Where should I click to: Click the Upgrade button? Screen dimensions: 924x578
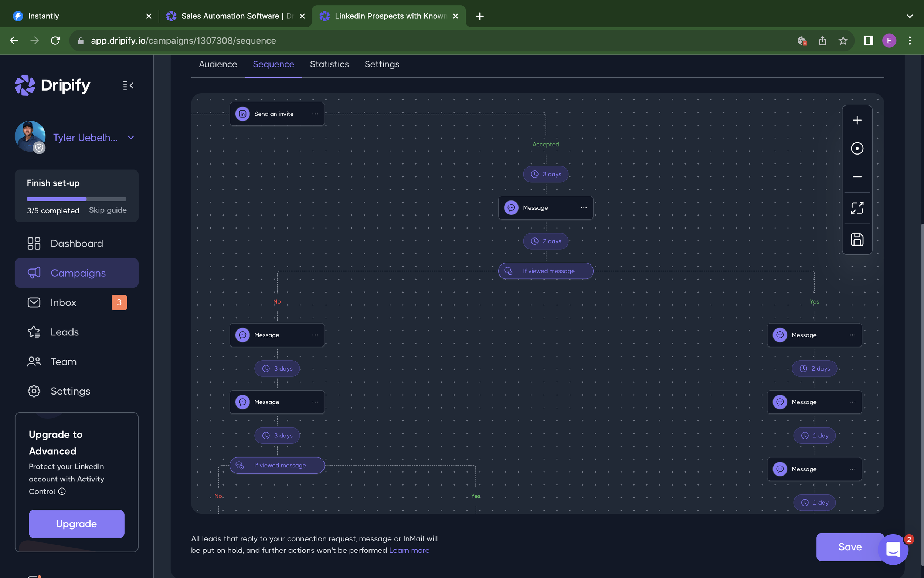pos(77,524)
